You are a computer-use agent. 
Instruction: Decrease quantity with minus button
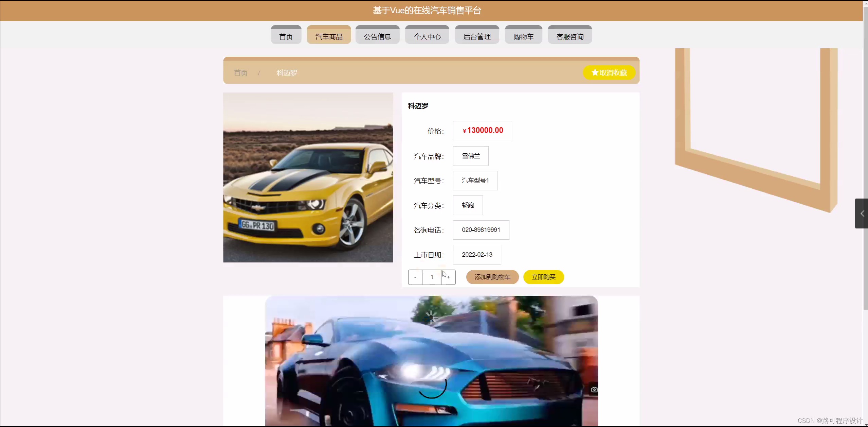415,277
